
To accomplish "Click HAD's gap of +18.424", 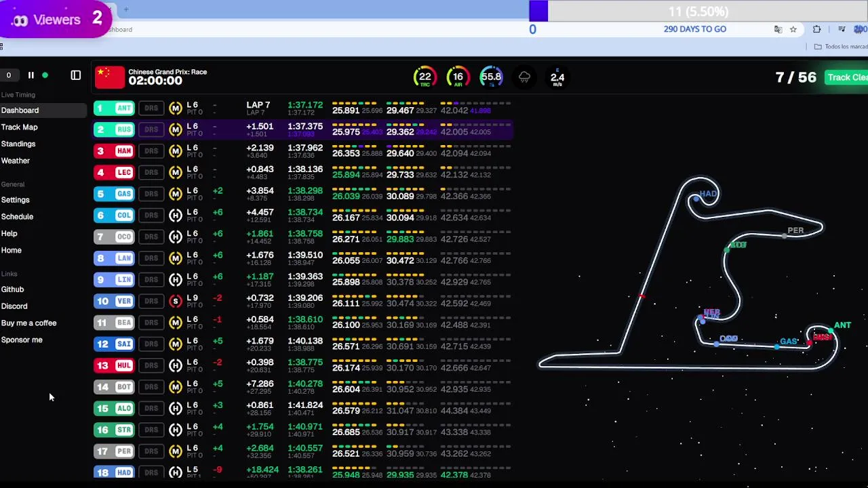I will (262, 469).
